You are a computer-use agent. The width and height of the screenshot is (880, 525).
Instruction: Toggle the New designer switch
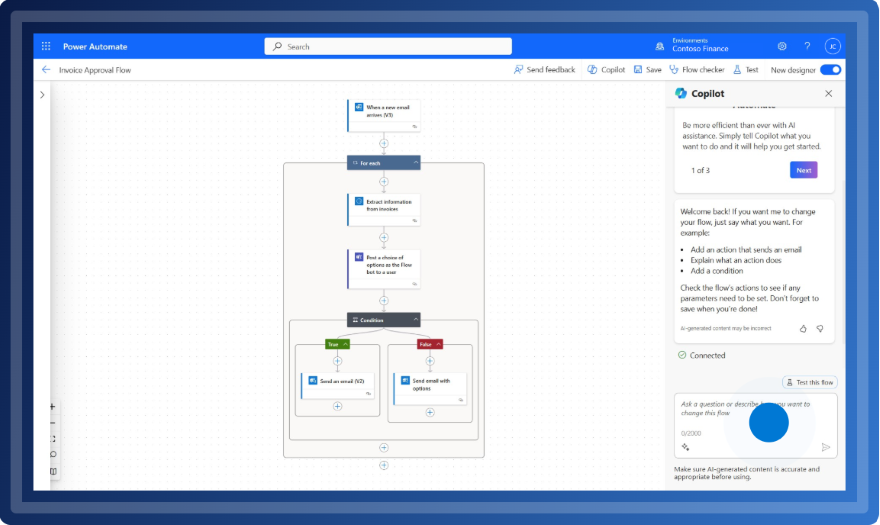[x=830, y=70]
